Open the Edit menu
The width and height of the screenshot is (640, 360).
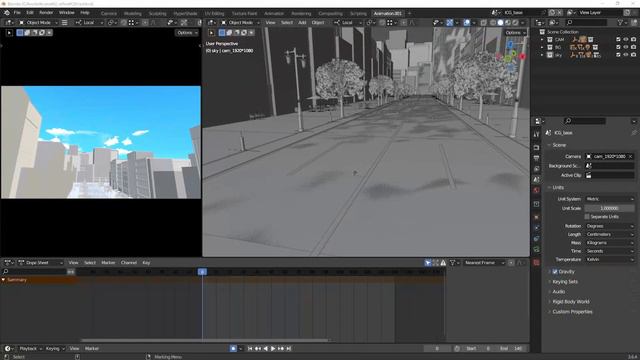point(30,13)
